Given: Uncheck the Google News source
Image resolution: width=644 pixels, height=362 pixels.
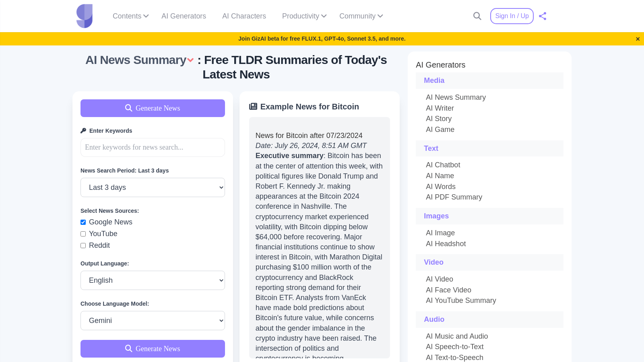Looking at the screenshot, I should [x=83, y=222].
